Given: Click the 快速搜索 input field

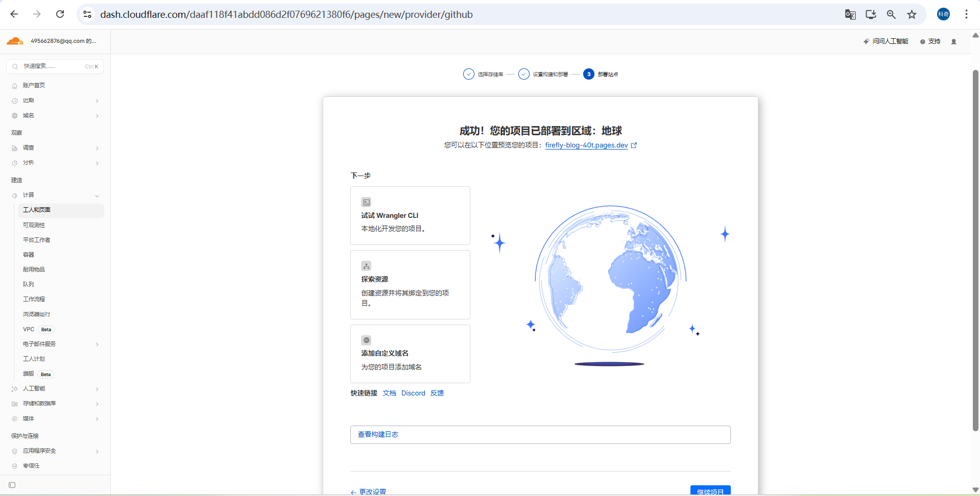Looking at the screenshot, I should (x=55, y=66).
